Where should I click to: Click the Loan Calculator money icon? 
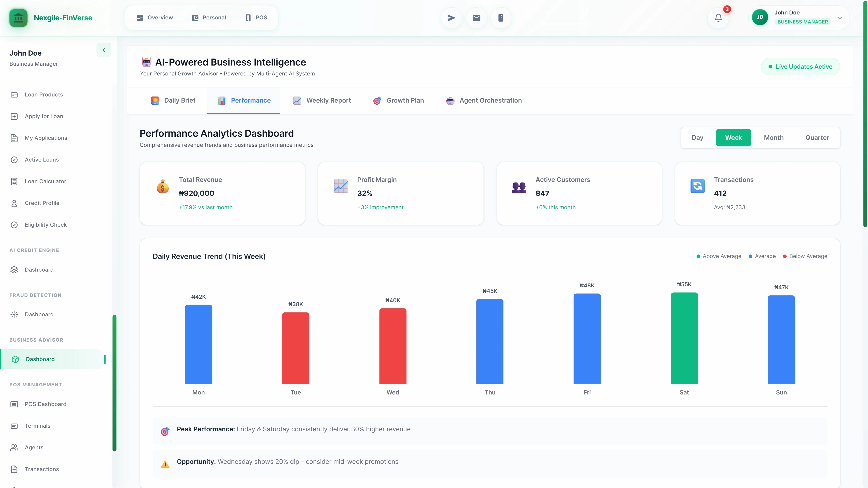pos(14,181)
